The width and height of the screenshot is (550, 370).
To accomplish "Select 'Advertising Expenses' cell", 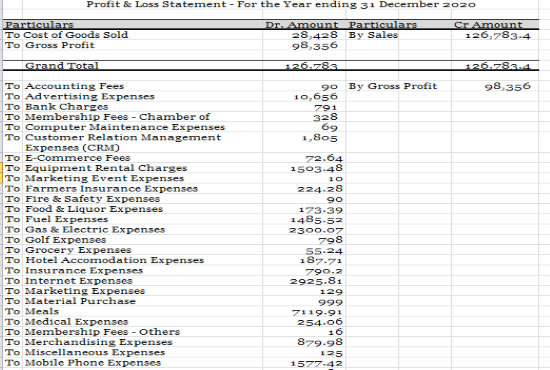I will [90, 96].
